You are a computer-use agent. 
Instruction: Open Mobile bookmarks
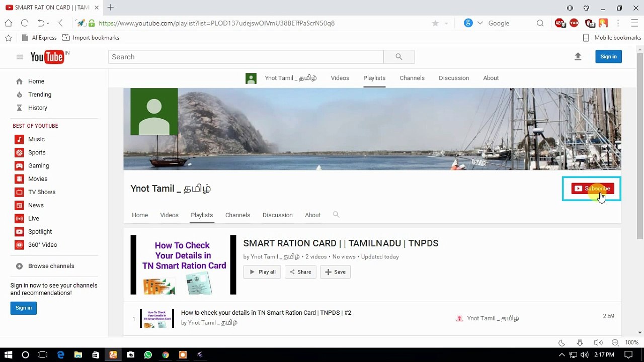click(612, 38)
